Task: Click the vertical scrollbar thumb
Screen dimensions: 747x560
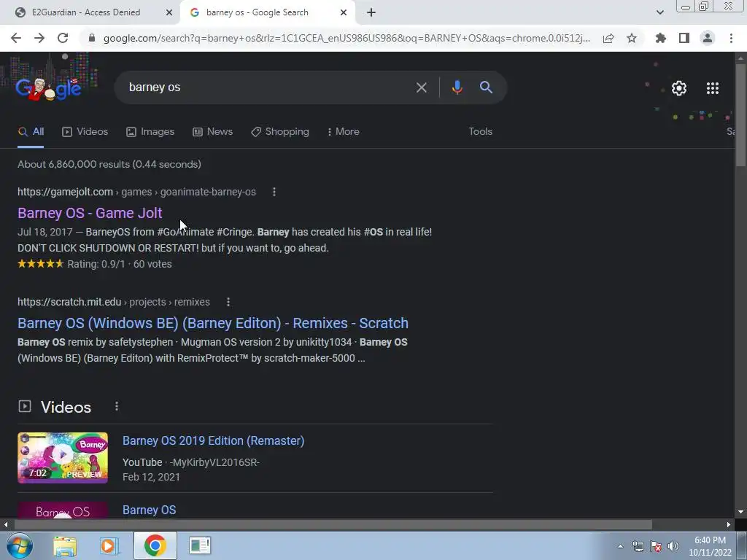Action: click(740, 115)
